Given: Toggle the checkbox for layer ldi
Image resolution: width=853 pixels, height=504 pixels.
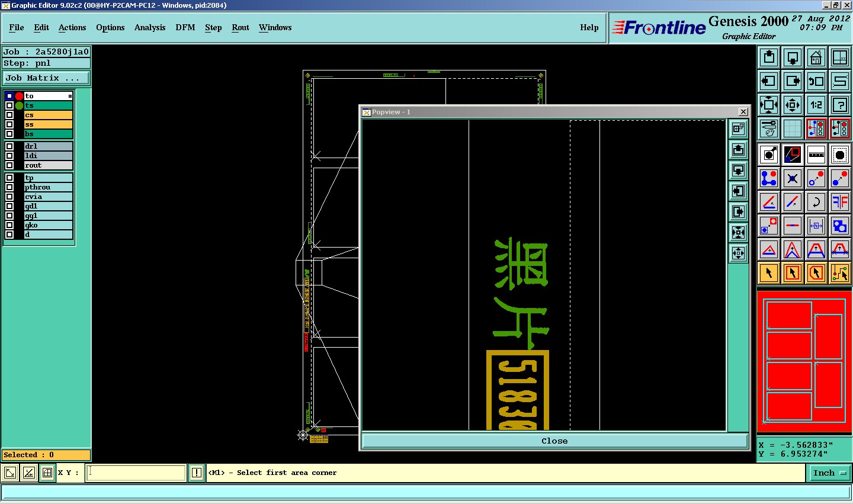Looking at the screenshot, I should pos(9,156).
